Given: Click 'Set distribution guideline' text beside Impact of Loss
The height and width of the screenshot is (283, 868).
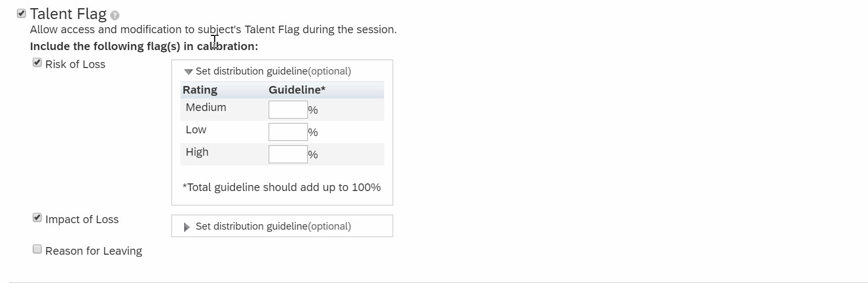Looking at the screenshot, I should coord(252,226).
